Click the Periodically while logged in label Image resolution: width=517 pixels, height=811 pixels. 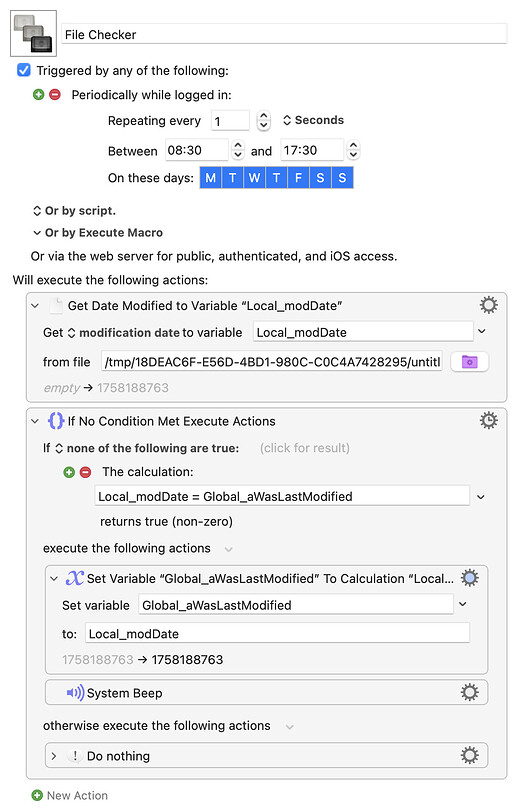tap(151, 95)
